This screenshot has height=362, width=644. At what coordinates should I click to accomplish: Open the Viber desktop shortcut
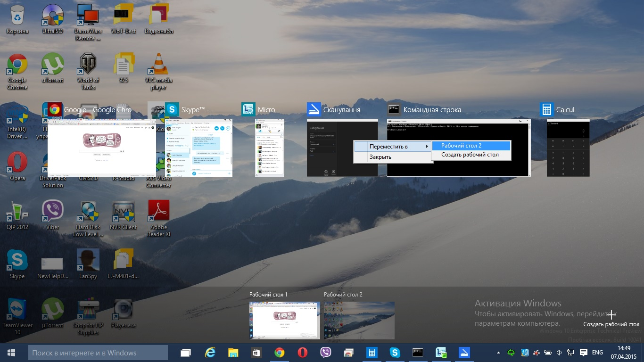(x=53, y=215)
